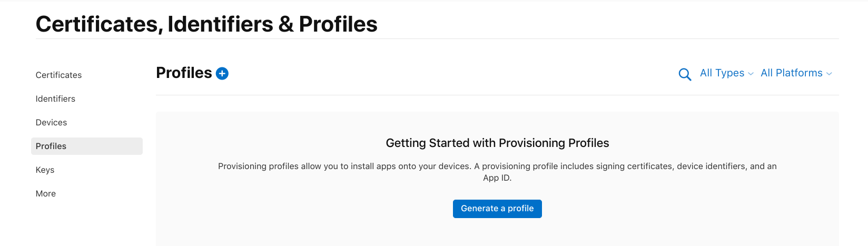868x246 pixels.
Task: Click the chevron arrow next to All Platforms
Action: pos(829,74)
